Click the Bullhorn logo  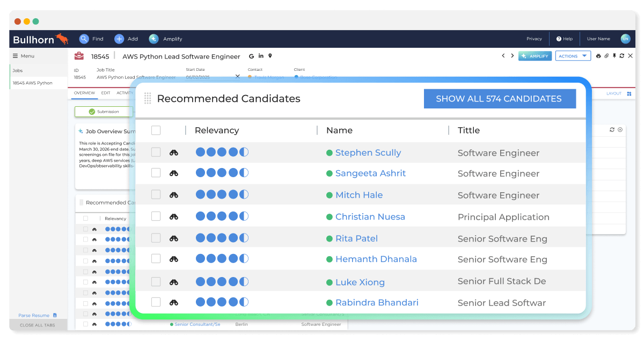pos(41,39)
